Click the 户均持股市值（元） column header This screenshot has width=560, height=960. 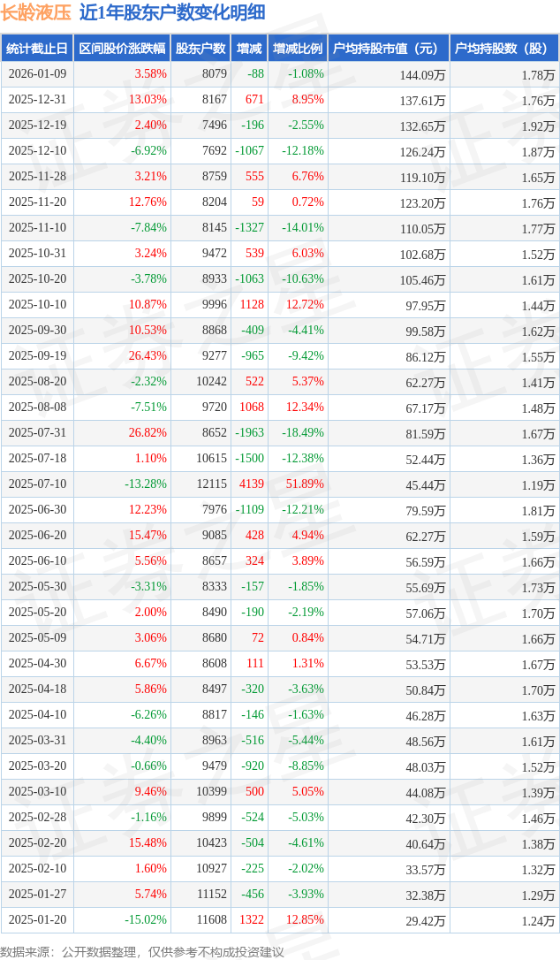point(389,49)
